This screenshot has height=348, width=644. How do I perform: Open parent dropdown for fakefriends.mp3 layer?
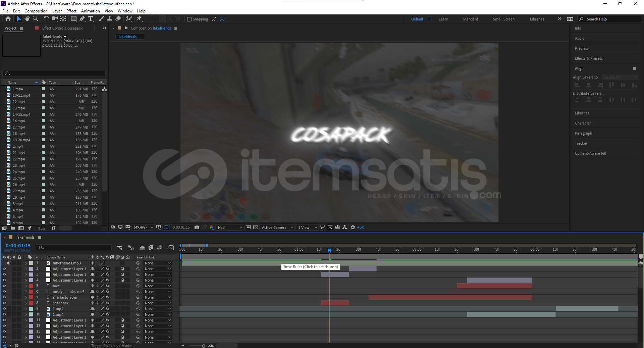[x=158, y=263]
